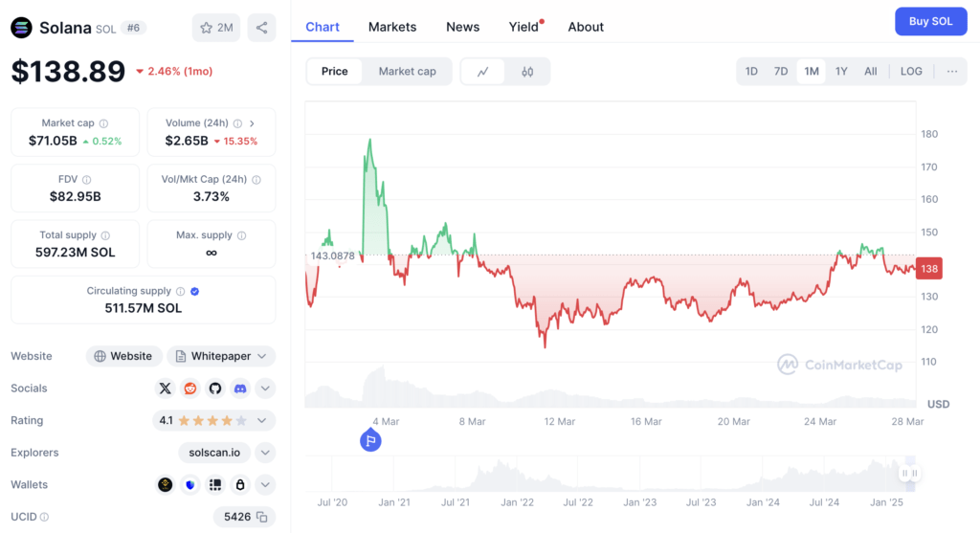Switch to the News tab
The width and height of the screenshot is (980, 533).
click(x=462, y=27)
